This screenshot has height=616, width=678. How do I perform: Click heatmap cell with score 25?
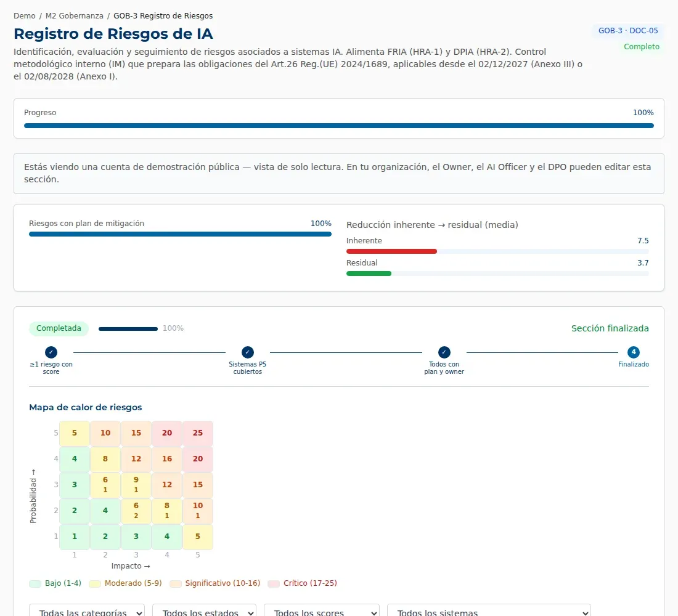198,433
